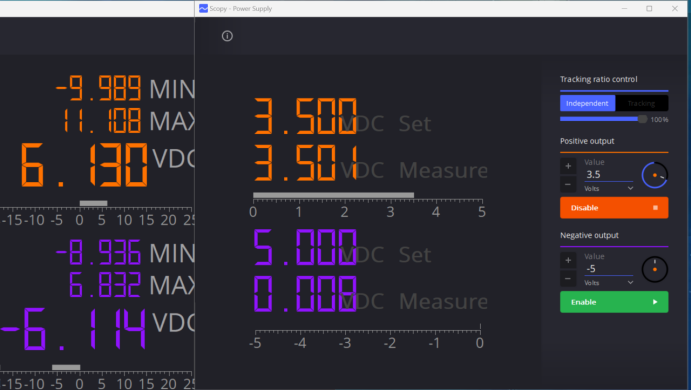Image resolution: width=692 pixels, height=390 pixels.
Task: Click the negative output -5 to 0 scale
Action: tap(368, 338)
